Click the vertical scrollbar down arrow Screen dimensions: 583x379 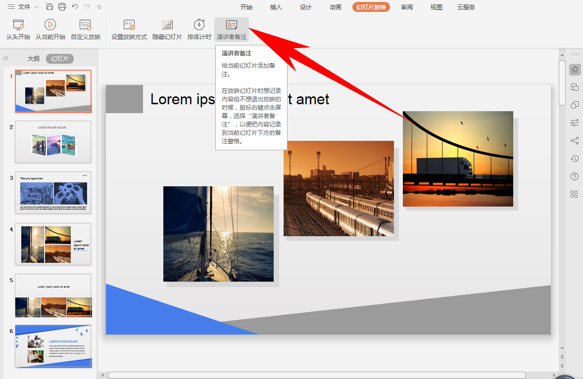(562, 349)
